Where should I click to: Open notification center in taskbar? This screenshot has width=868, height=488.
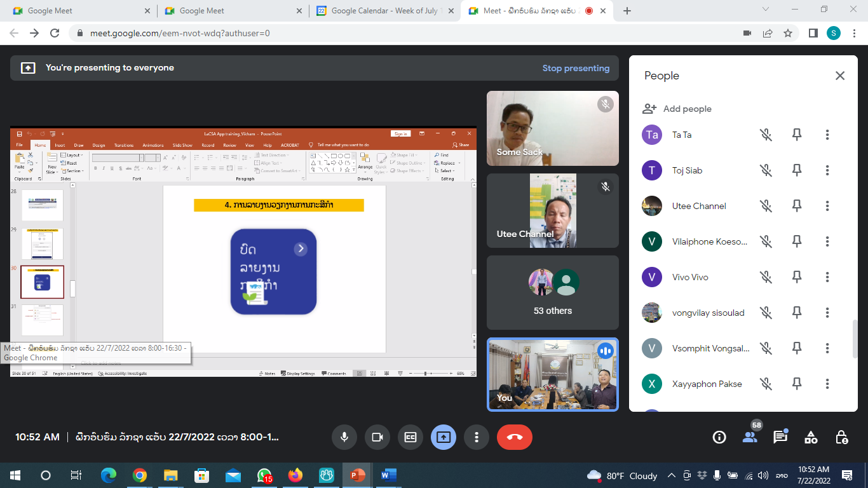pos(846,475)
